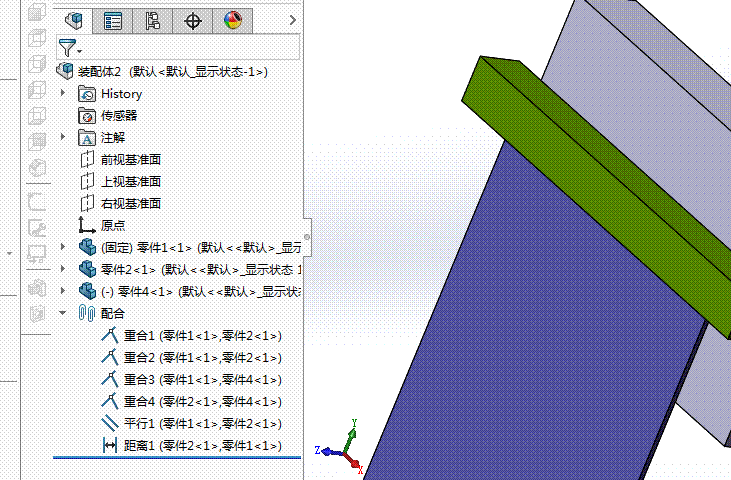Switch to the PropertyManager tab
The image size is (731, 480).
[x=113, y=20]
